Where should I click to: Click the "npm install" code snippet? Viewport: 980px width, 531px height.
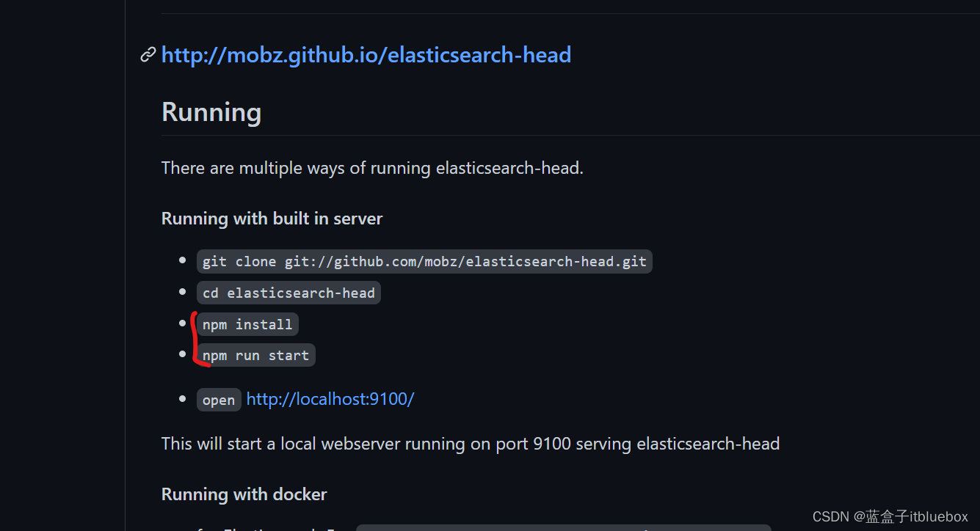click(247, 324)
